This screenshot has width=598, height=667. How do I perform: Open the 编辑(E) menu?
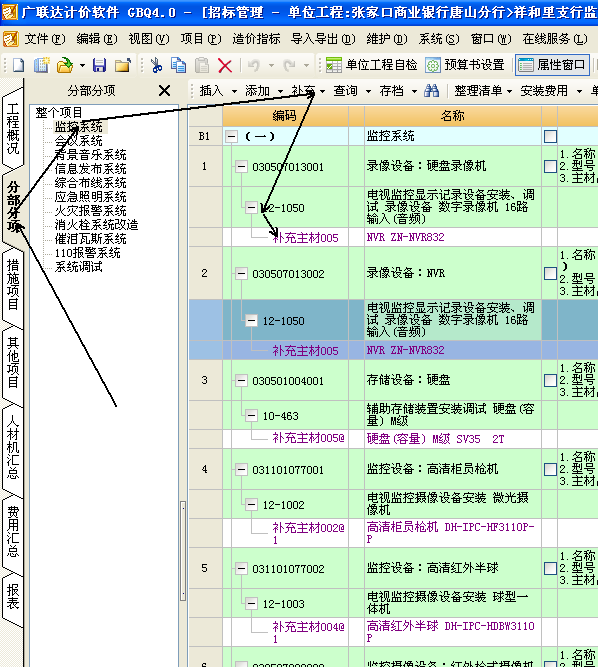point(97,39)
